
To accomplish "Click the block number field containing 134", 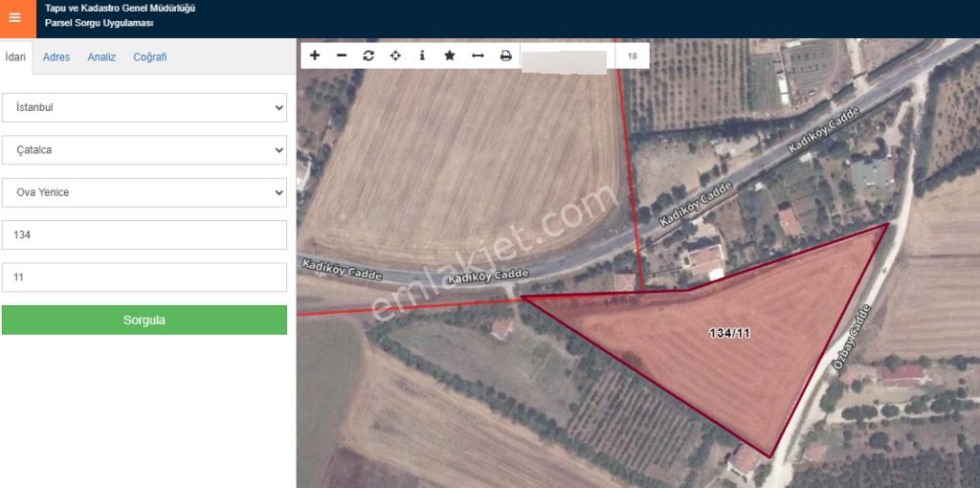I will 145,234.
